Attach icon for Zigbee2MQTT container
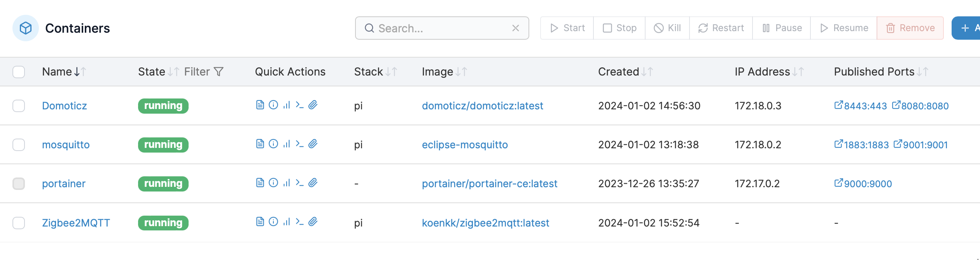The image size is (980, 260). (x=313, y=222)
